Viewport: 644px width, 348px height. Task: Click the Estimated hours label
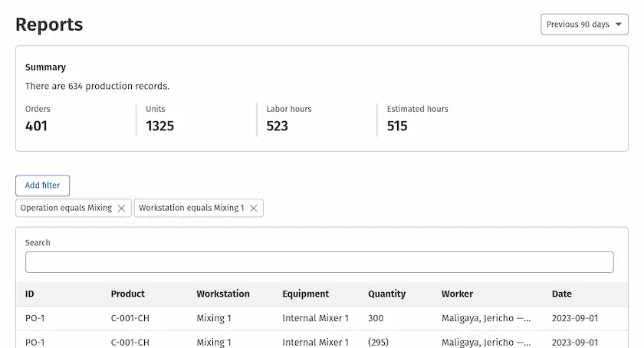[418, 109]
